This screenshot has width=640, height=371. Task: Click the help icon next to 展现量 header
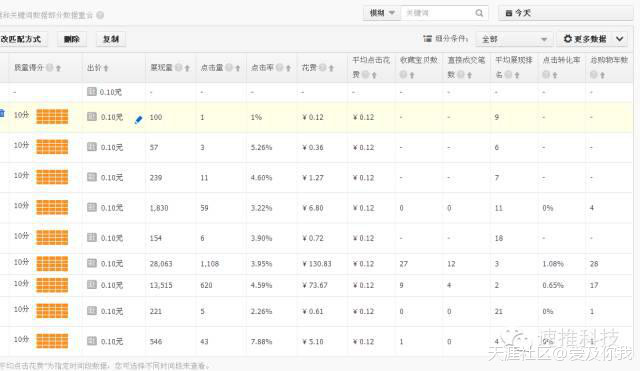tap(178, 67)
